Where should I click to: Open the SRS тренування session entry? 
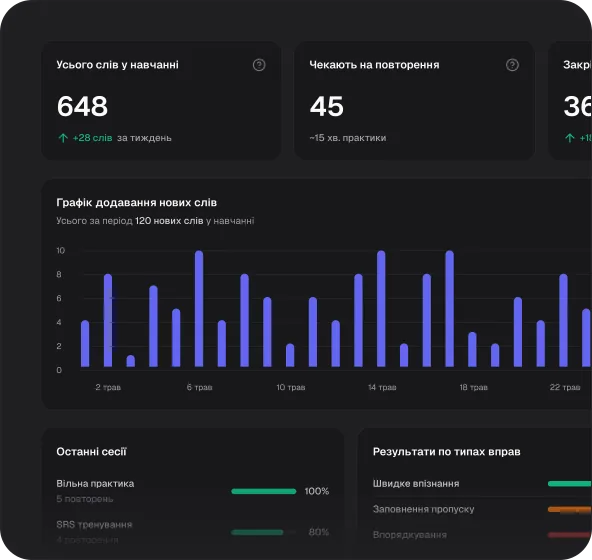pyautogui.click(x=193, y=532)
